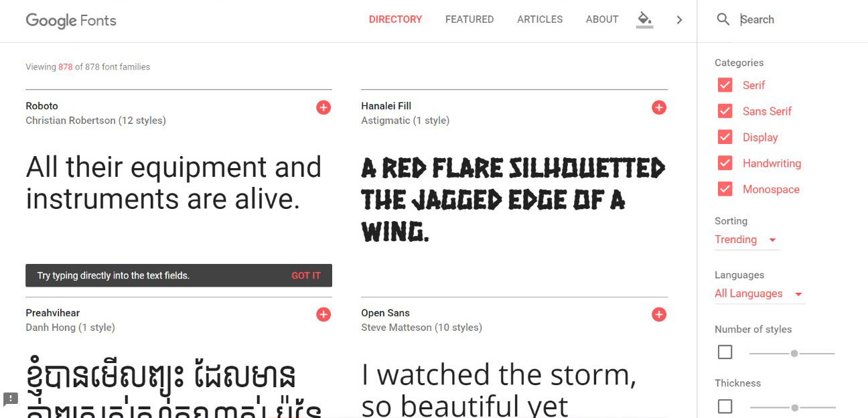Image resolution: width=868 pixels, height=418 pixels.
Task: Open the feedback icon at bottom left
Action: [x=11, y=399]
